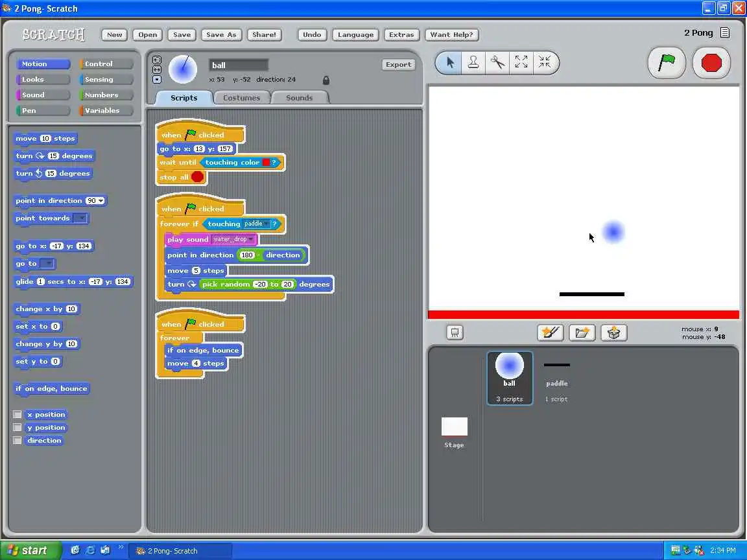Open the Sound block category

click(x=43, y=95)
